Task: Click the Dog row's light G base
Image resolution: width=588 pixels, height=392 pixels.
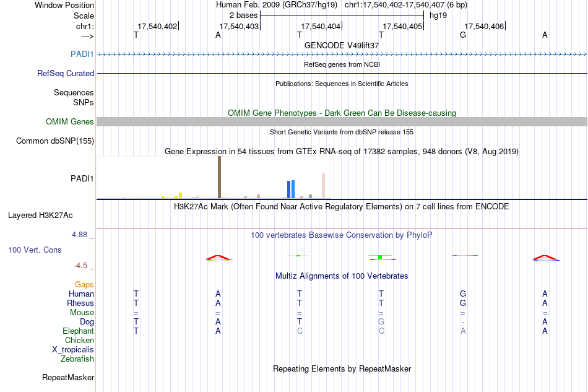Action: [x=381, y=322]
